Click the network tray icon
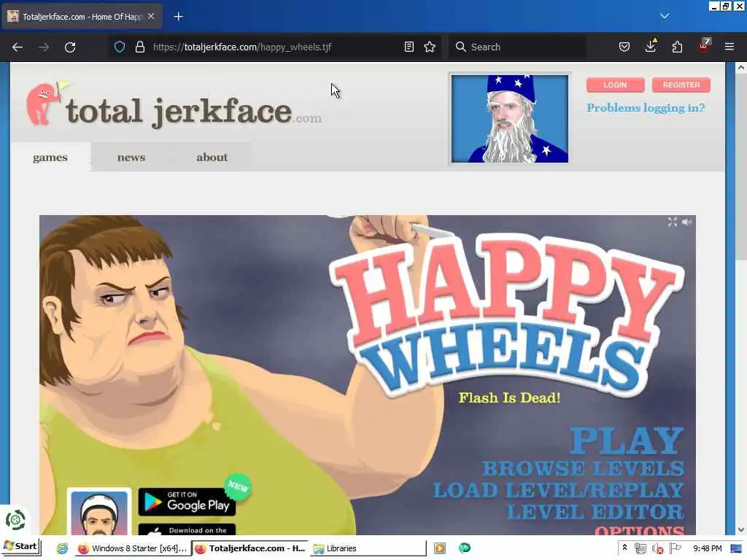The height and width of the screenshot is (560, 747). 640,548
